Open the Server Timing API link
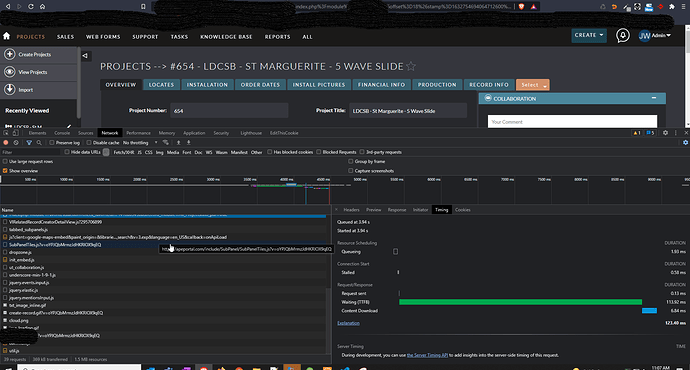Image resolution: width=690 pixels, height=370 pixels. 427,355
